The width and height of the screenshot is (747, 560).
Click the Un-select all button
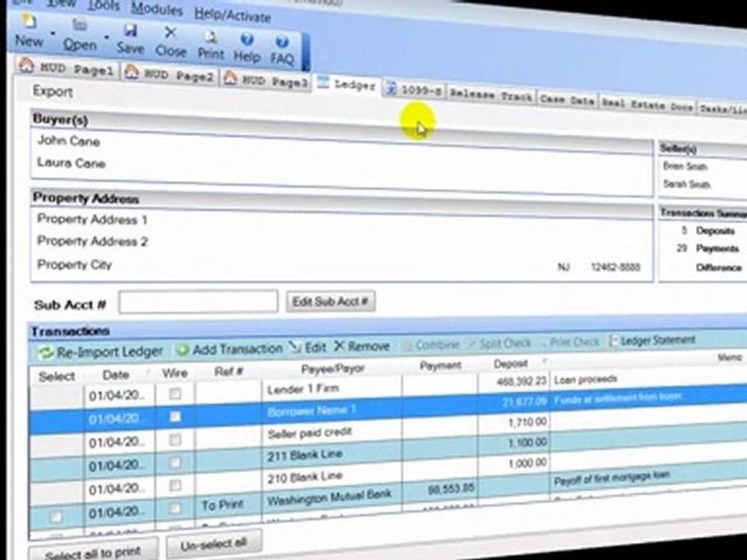pos(214,544)
